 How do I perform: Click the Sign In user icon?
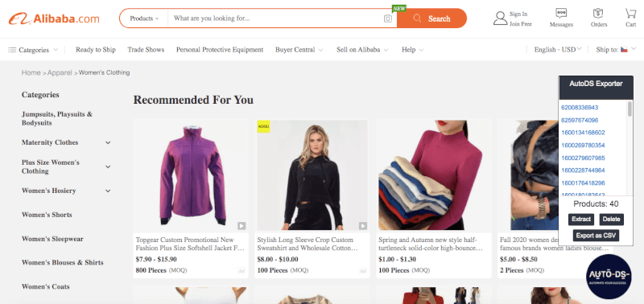coord(500,18)
